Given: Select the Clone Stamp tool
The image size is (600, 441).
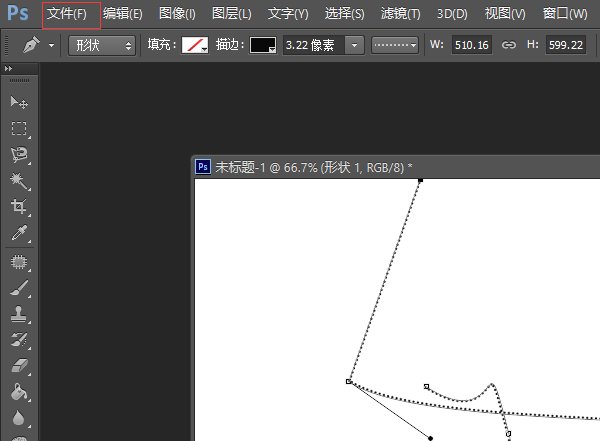Looking at the screenshot, I should click(19, 314).
